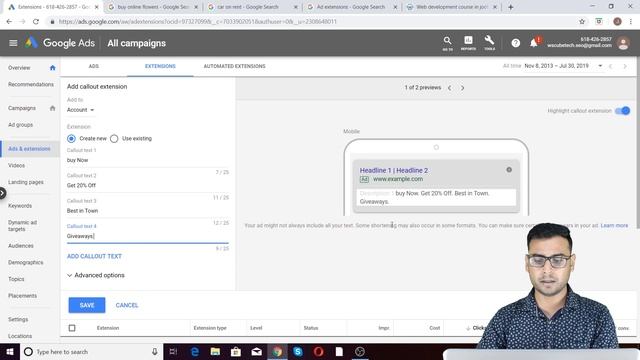This screenshot has height=360, width=640.
Task: Switch to Automated Extensions tab
Action: 234,66
